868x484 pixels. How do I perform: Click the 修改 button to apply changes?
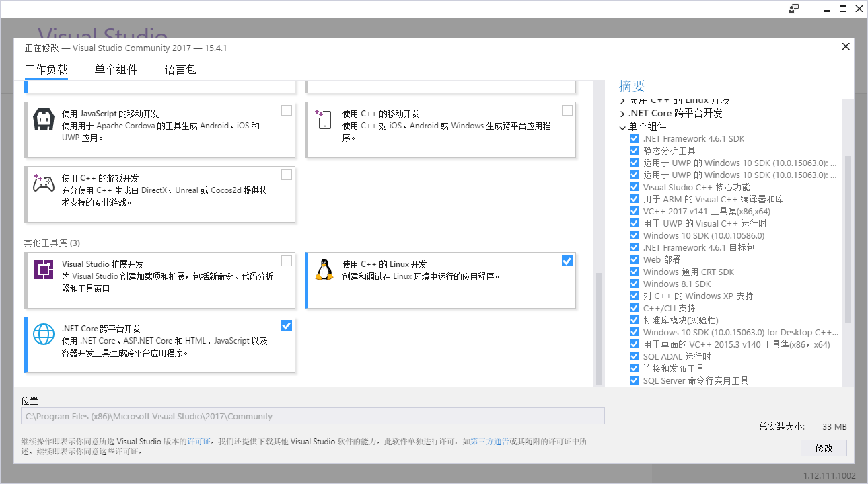point(824,448)
